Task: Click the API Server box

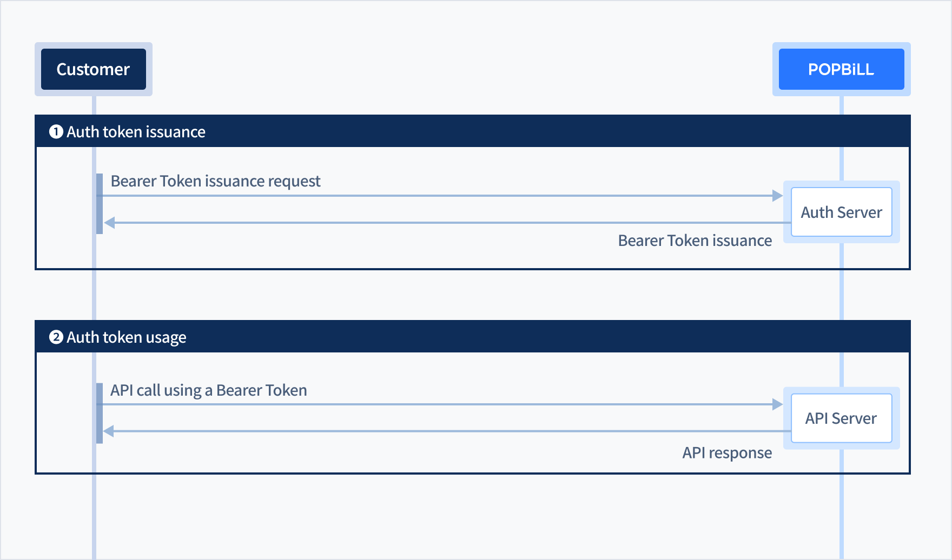Action: [841, 418]
